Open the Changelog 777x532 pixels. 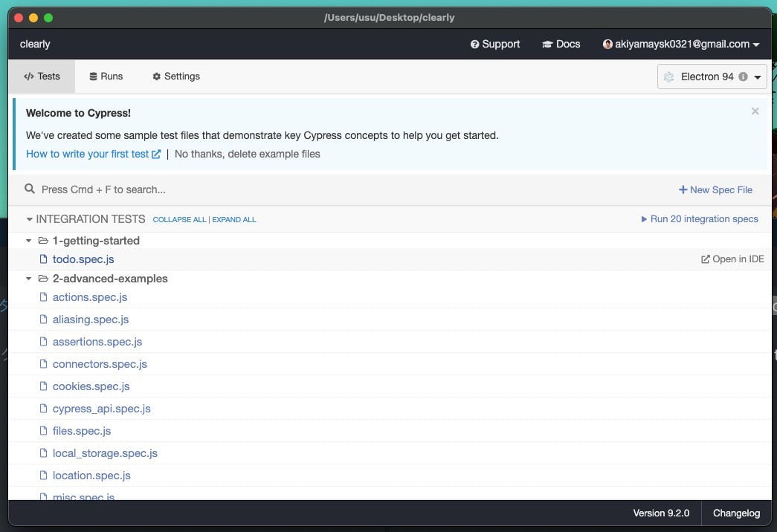(736, 513)
